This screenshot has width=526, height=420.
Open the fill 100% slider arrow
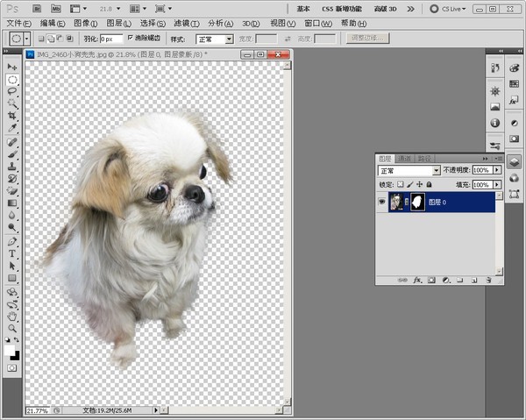click(497, 184)
